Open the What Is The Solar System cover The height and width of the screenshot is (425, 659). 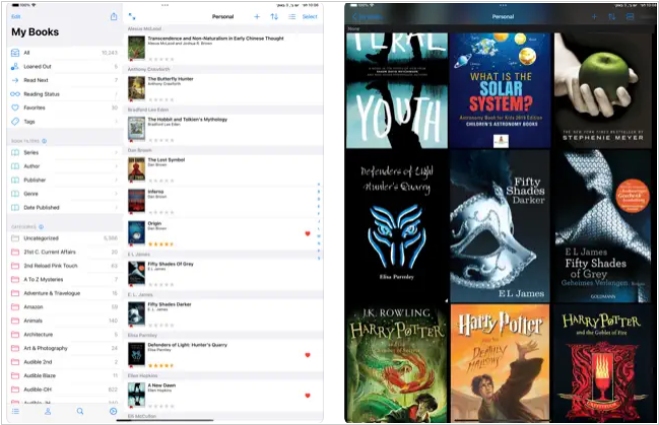click(499, 90)
